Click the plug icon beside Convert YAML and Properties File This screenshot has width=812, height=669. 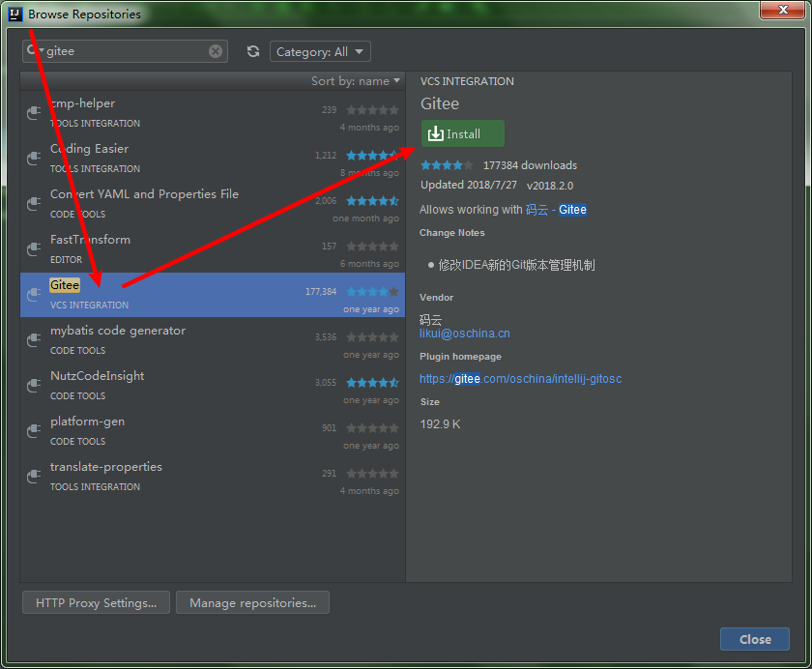pyautogui.click(x=34, y=203)
